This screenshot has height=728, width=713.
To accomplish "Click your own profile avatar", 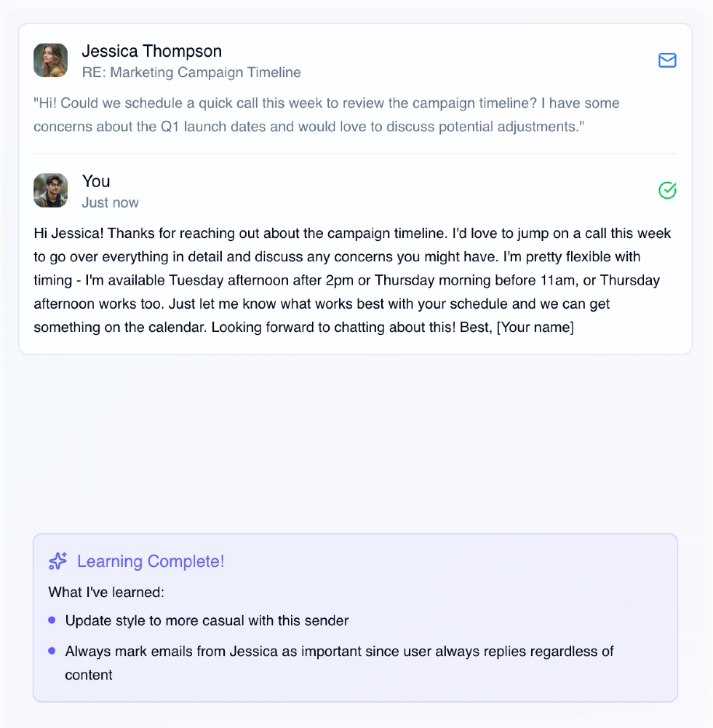I will tap(50, 191).
